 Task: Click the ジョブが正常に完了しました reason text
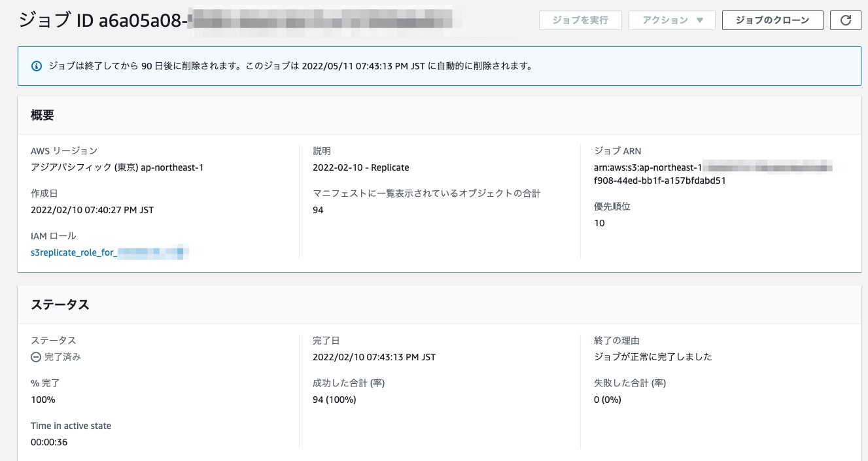click(653, 357)
